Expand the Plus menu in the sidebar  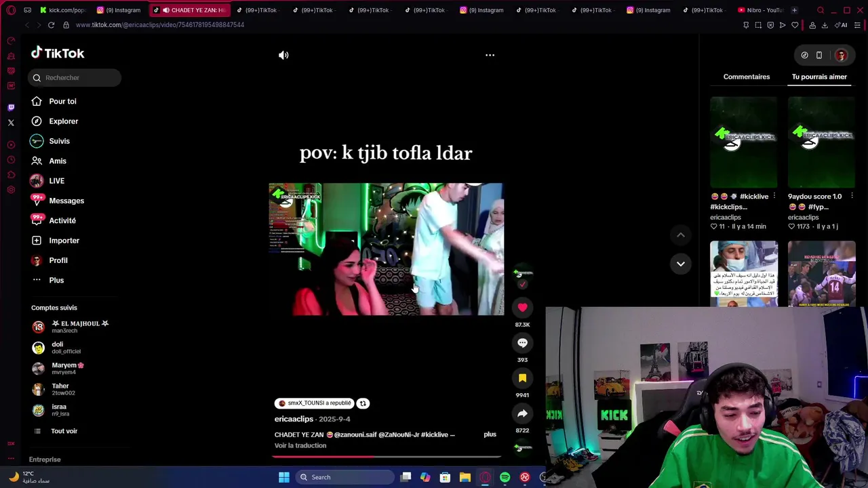pyautogui.click(x=56, y=280)
